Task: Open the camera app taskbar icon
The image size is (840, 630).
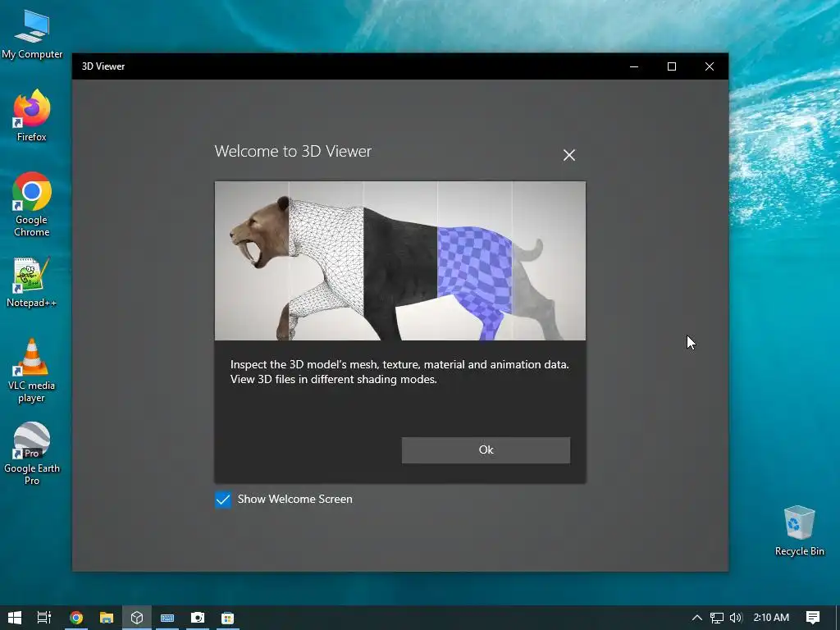Action: pyautogui.click(x=198, y=618)
